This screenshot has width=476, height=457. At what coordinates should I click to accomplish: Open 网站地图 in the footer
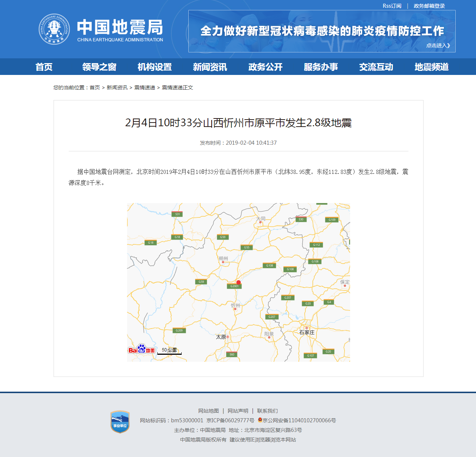(208, 410)
